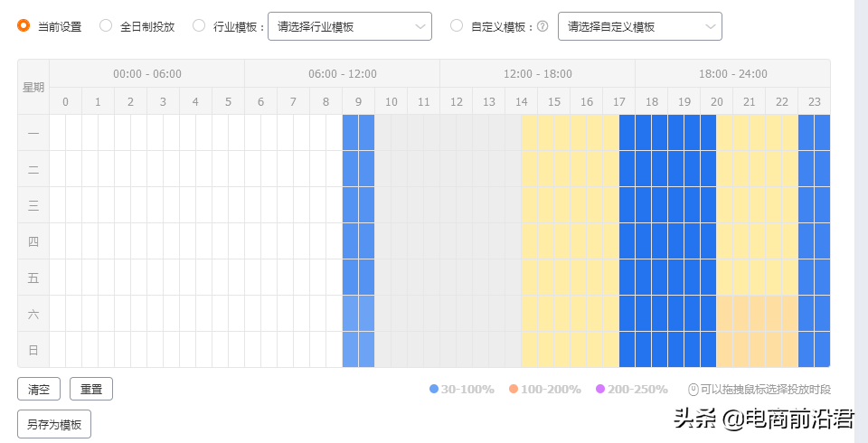This screenshot has width=868, height=443.
Task: Click the 另存为模板 button
Action: coord(54,424)
